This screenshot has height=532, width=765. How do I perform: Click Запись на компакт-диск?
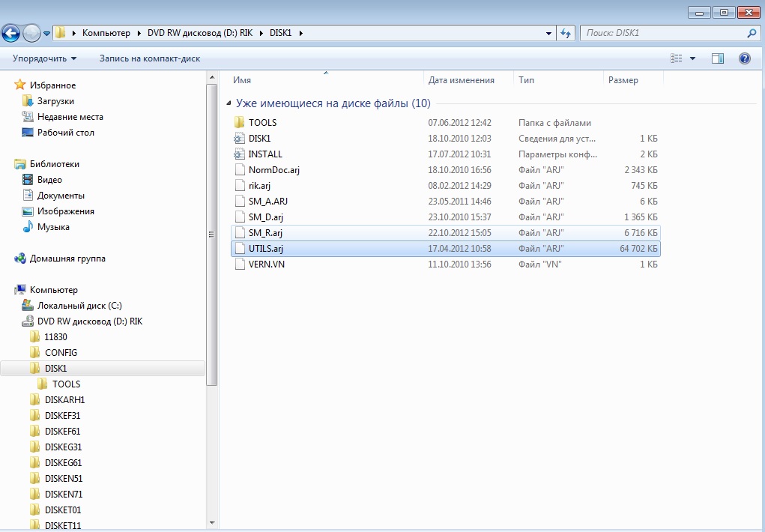(150, 58)
